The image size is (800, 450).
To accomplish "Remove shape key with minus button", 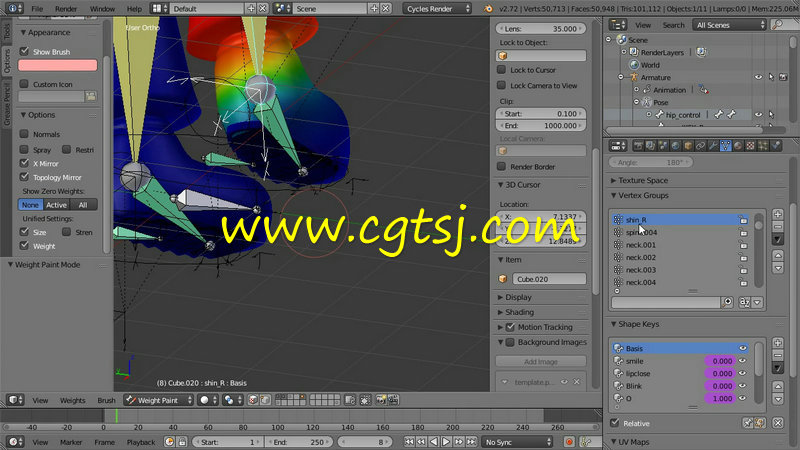I will (x=778, y=355).
